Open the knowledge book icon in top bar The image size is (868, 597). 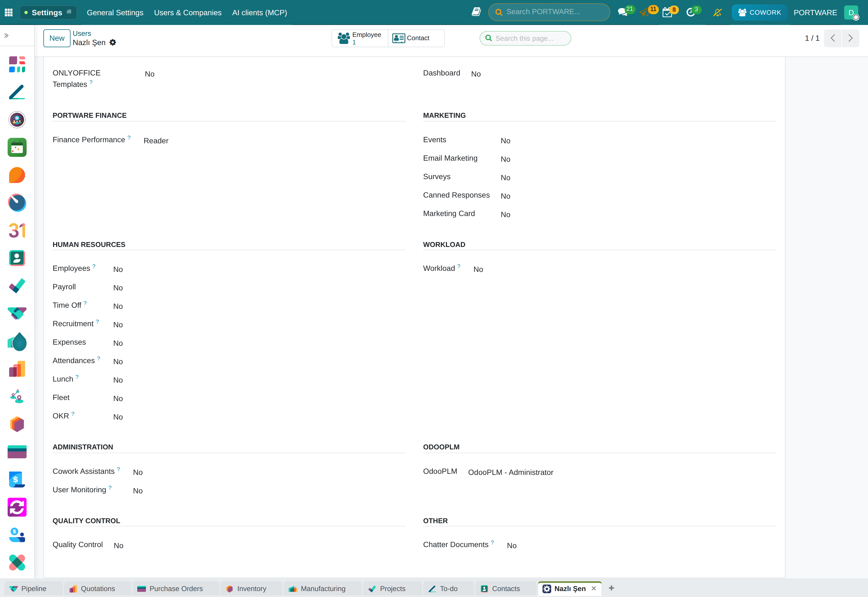476,12
